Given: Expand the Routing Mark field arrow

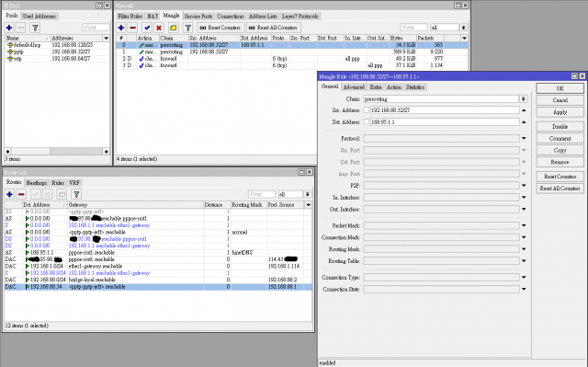Looking at the screenshot, I should pos(524,249).
